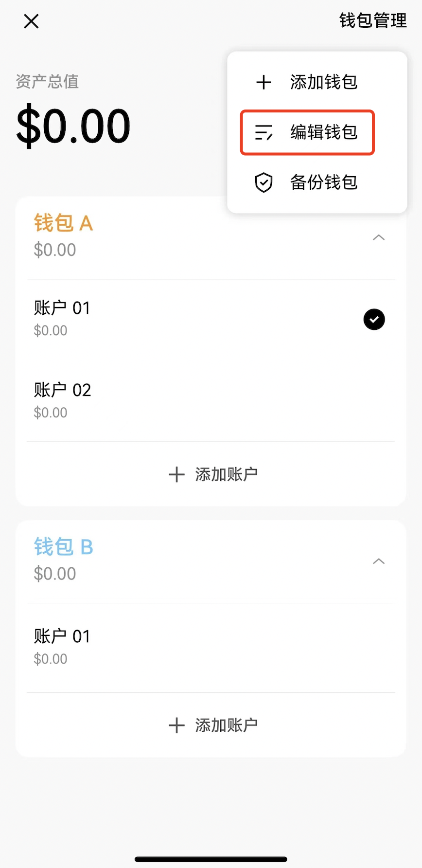The image size is (422, 868).
Task: Collapse the 钱包 B section chevron
Action: tap(379, 561)
